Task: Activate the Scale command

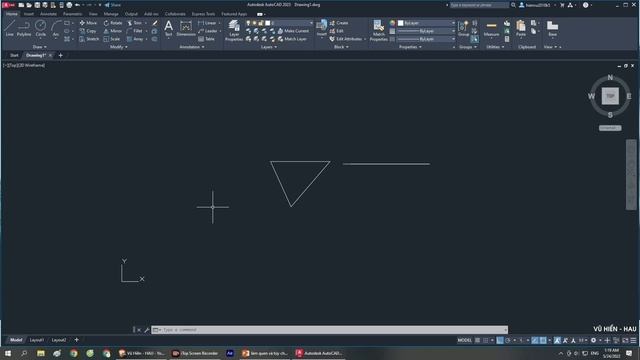Action: pyautogui.click(x=112, y=39)
